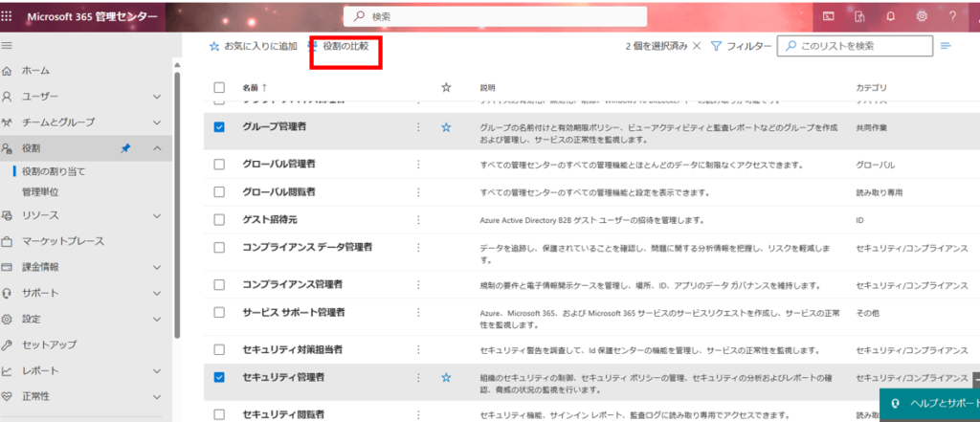Sort by 名前 column header
Image resolution: width=980 pixels, height=422 pixels.
coord(255,87)
